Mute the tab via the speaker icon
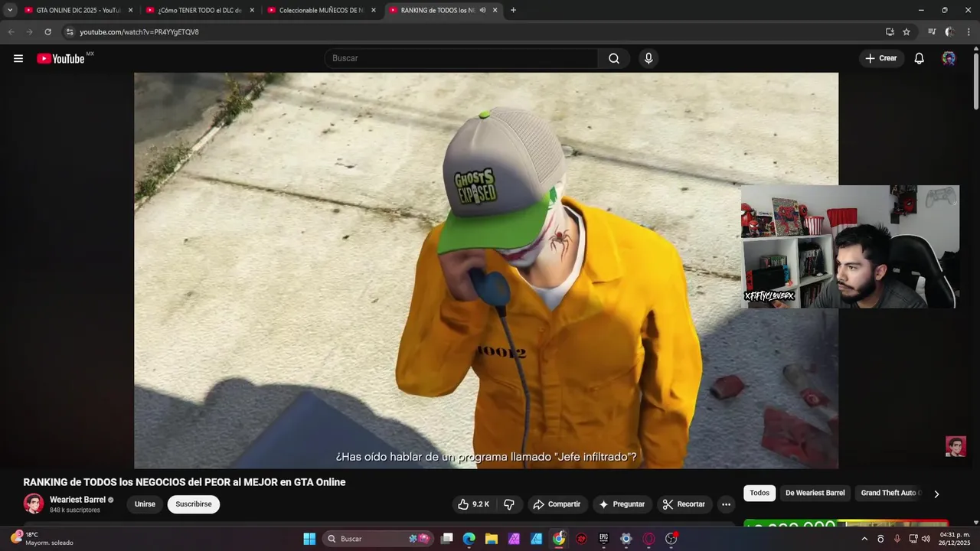Viewport: 980px width, 551px height. (x=482, y=10)
